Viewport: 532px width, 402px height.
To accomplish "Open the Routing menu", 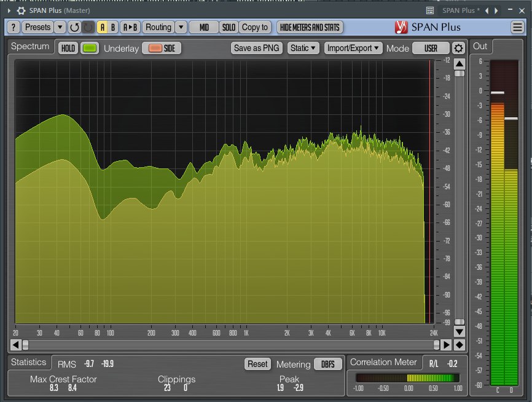I will point(158,27).
